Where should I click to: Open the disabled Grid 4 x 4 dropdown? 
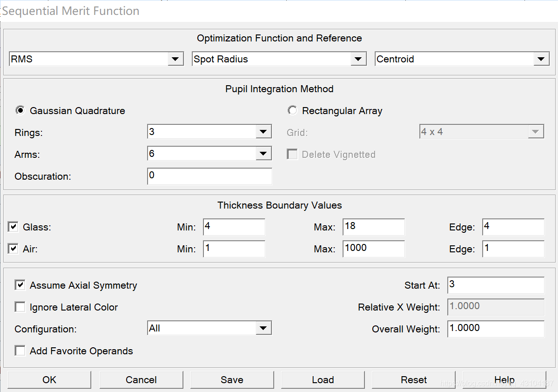(x=482, y=131)
